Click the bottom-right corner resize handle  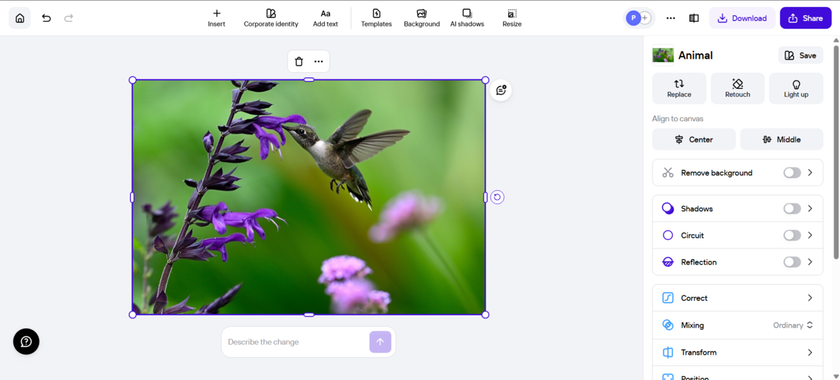point(485,315)
